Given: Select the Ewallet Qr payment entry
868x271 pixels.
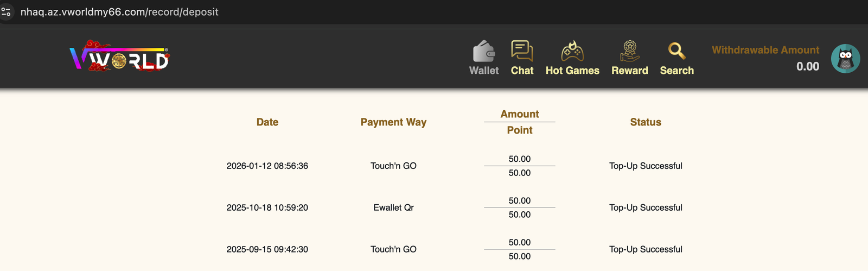Looking at the screenshot, I should (x=393, y=207).
